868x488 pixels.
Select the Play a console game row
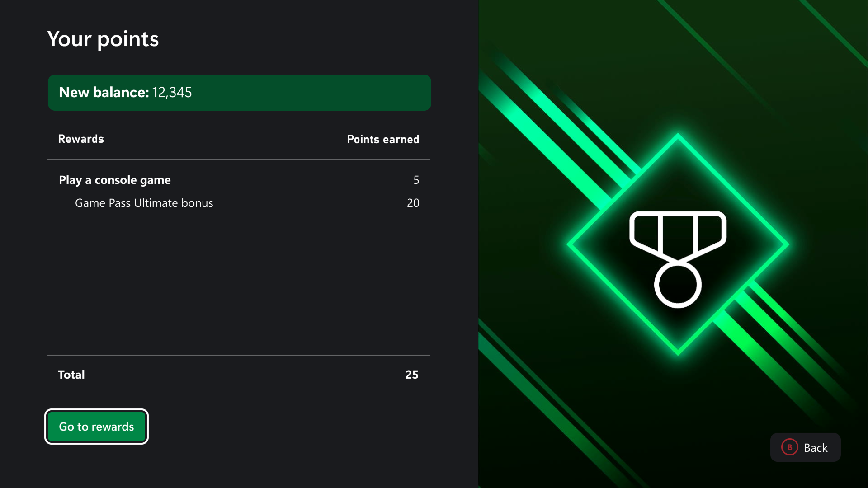[115, 180]
